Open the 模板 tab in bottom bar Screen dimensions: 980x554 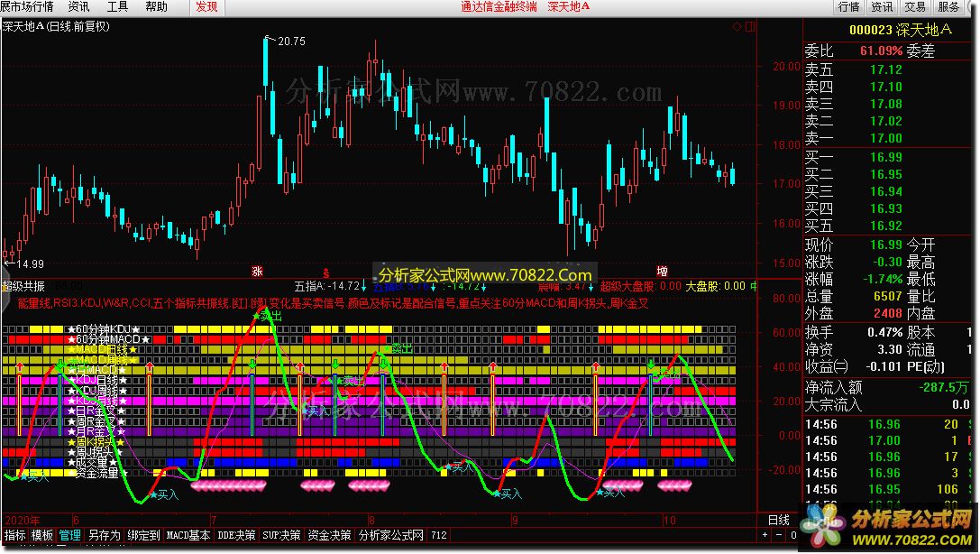pos(41,535)
